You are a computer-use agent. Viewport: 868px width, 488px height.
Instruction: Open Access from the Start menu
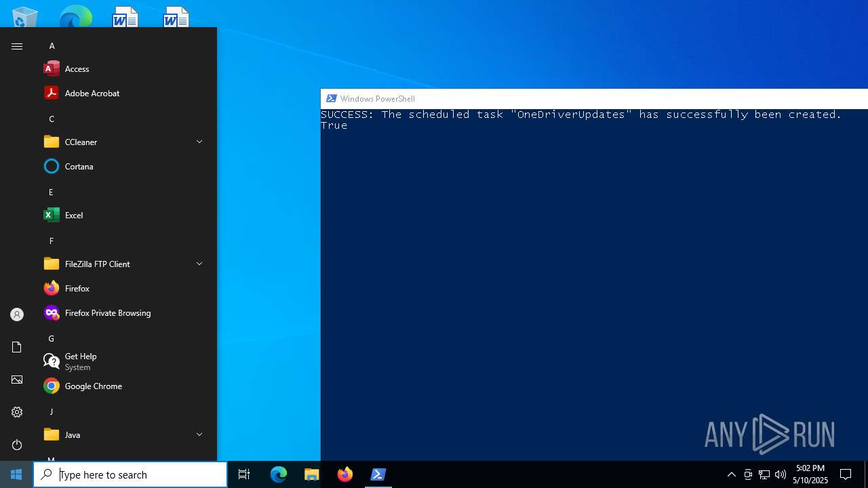coord(125,68)
